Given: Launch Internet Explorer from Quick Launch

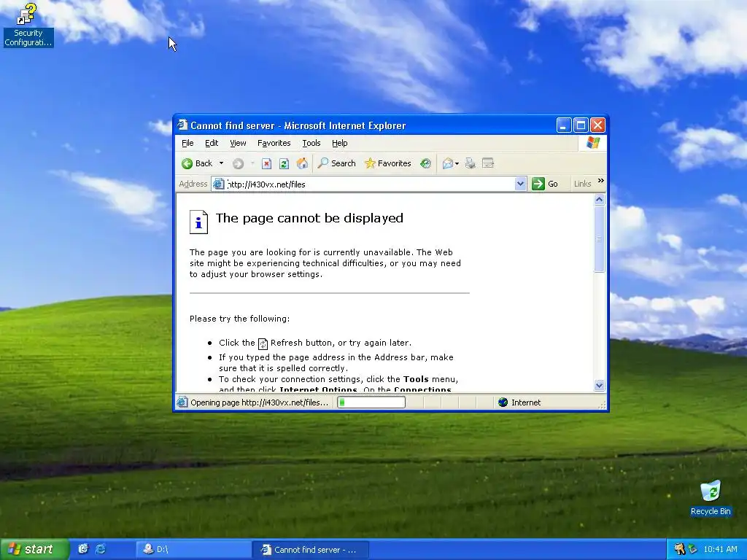Looking at the screenshot, I should click(x=101, y=549).
